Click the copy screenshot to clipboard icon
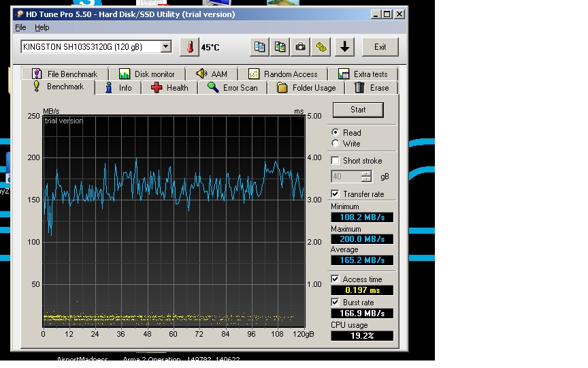588x368 pixels. [280, 47]
